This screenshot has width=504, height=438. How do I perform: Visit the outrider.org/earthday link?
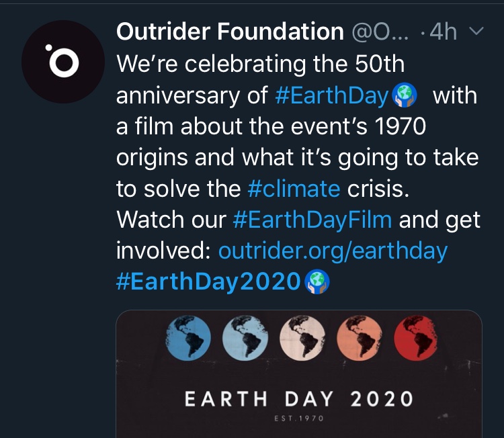(x=333, y=250)
